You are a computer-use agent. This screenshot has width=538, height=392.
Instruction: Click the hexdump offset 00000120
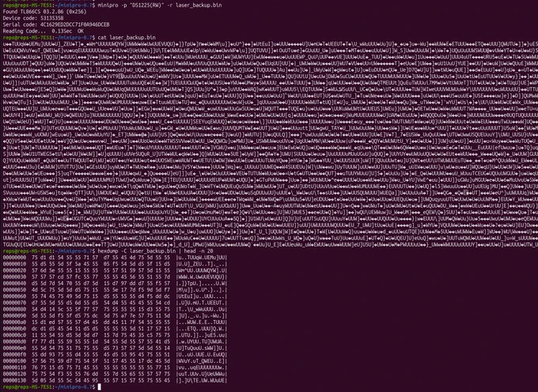tap(14, 374)
